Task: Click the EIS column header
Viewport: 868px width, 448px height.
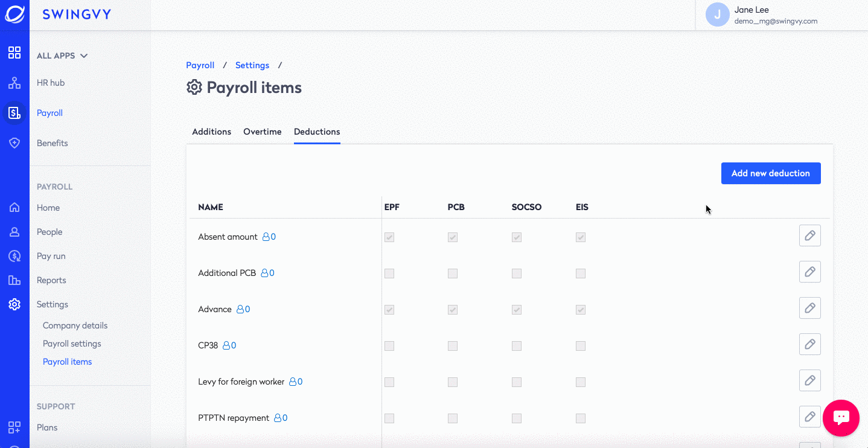Action: 582,207
